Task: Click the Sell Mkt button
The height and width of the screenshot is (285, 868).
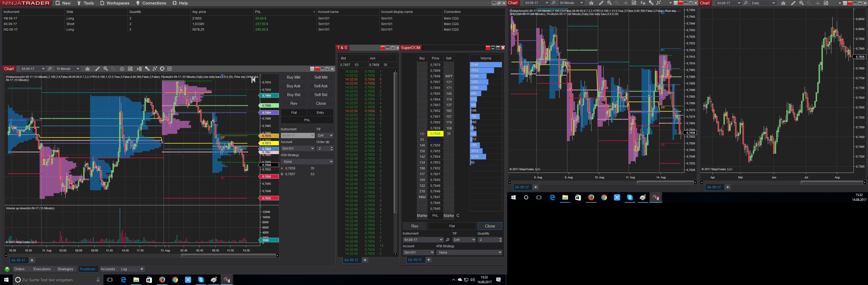Action: (x=321, y=77)
